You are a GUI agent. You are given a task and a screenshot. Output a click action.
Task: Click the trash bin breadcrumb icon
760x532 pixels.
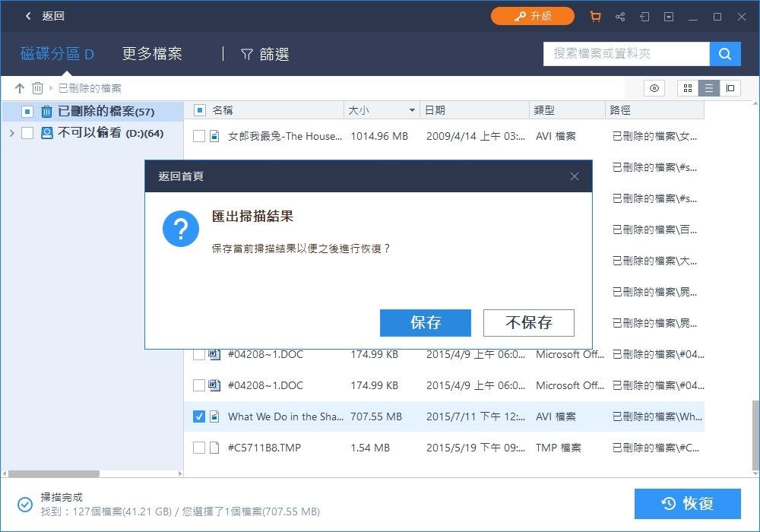tap(37, 88)
